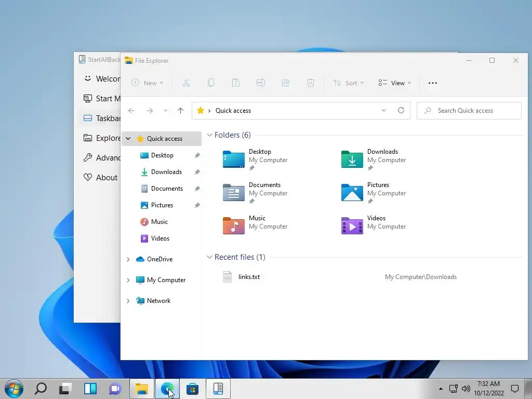The image size is (532, 399).
Task: Open the Videos folder tile
Action: (x=374, y=225)
